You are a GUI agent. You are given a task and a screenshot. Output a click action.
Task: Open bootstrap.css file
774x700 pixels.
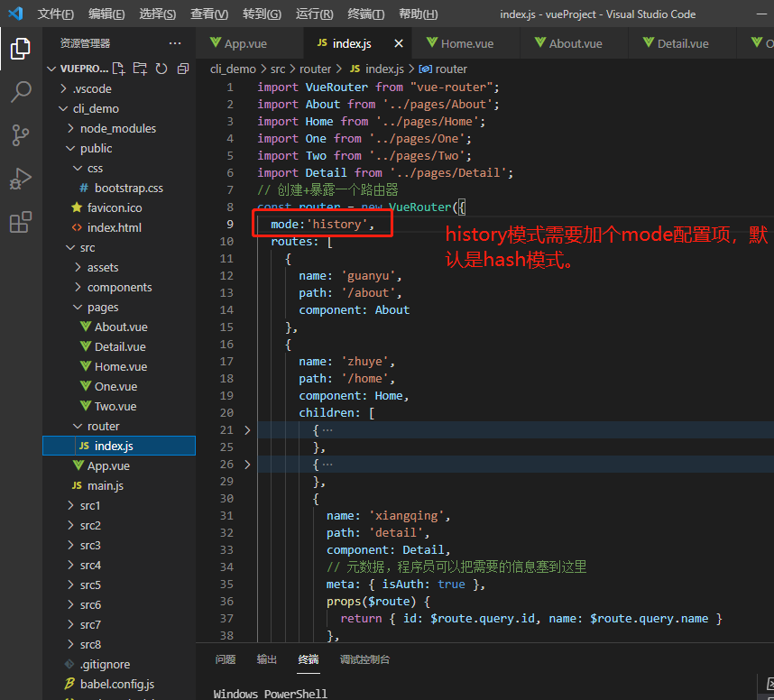click(x=119, y=189)
